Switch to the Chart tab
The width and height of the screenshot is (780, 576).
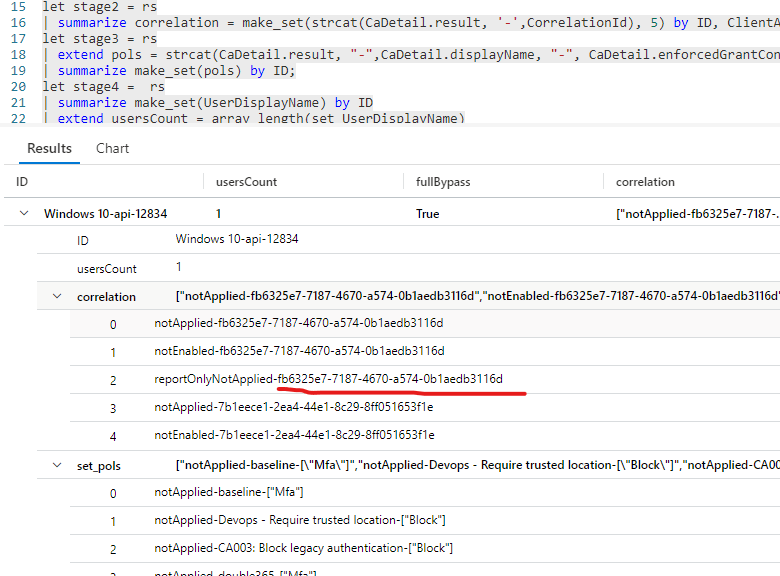tap(112, 148)
